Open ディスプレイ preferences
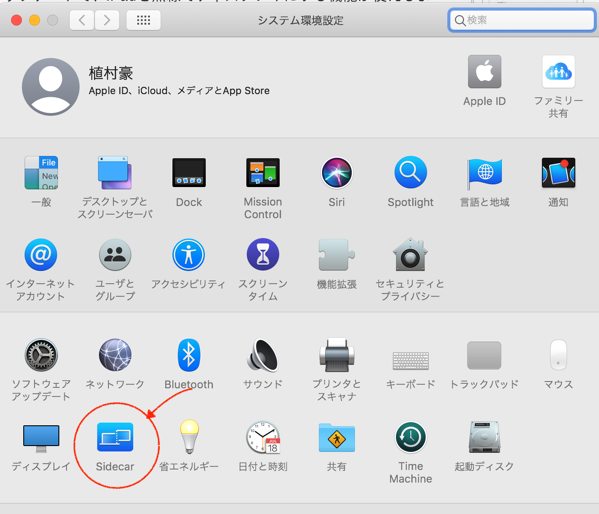The image size is (599, 514). (x=41, y=438)
